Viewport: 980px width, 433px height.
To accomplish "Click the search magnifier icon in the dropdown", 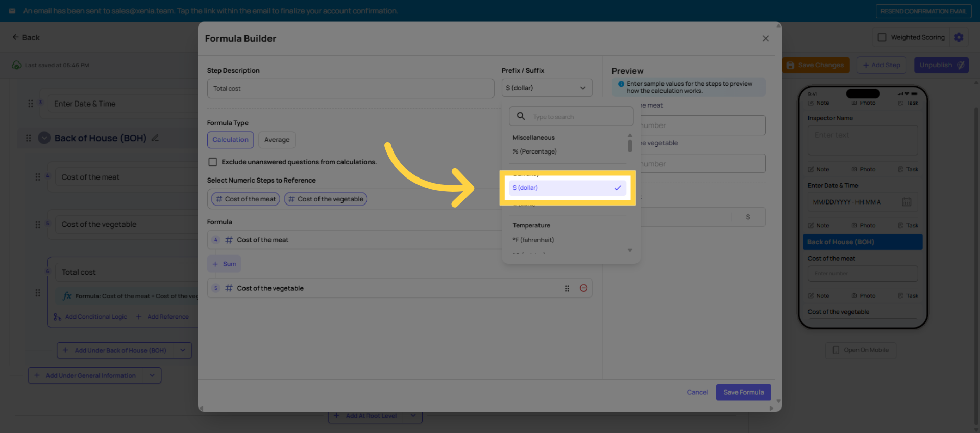I will 521,116.
